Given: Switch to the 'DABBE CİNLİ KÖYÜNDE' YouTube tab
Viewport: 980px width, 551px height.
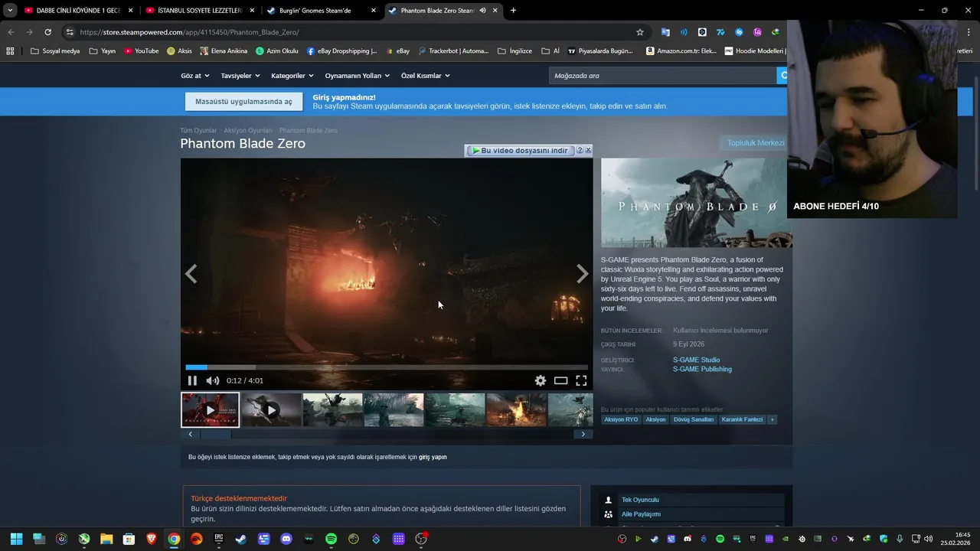Looking at the screenshot, I should [x=78, y=11].
